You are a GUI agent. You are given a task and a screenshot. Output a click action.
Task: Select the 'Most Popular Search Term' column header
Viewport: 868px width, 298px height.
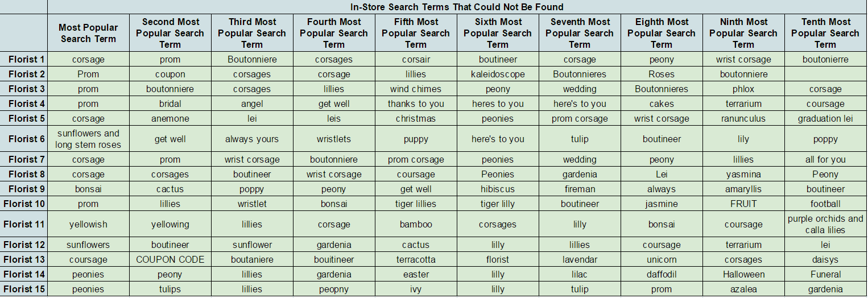[88, 33]
